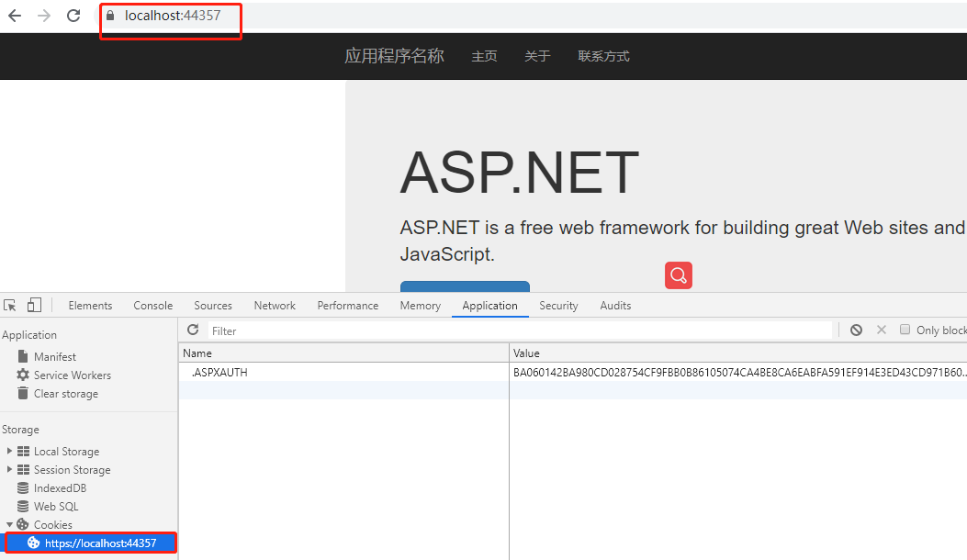This screenshot has height=560, width=967.
Task: Switch to the Sources tab
Action: tap(213, 306)
